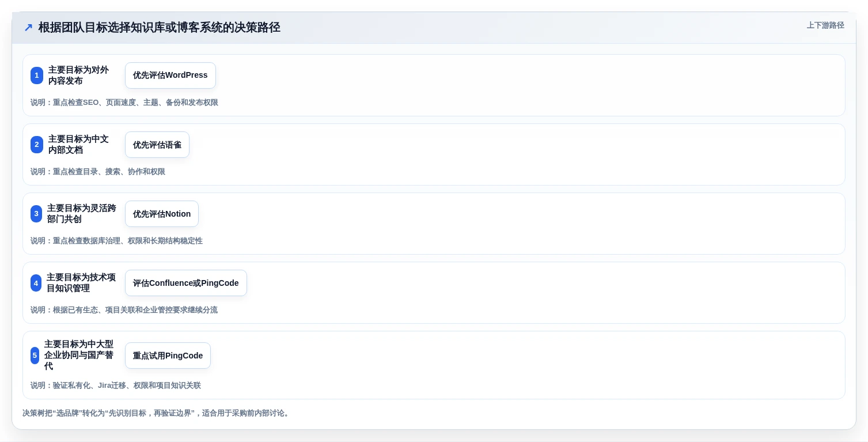Click the 优先评估WordPress button

[x=170, y=75]
